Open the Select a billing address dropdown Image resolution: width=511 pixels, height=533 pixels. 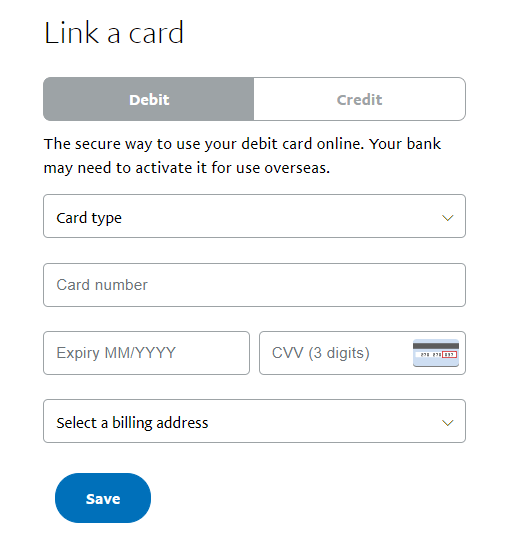coord(254,421)
